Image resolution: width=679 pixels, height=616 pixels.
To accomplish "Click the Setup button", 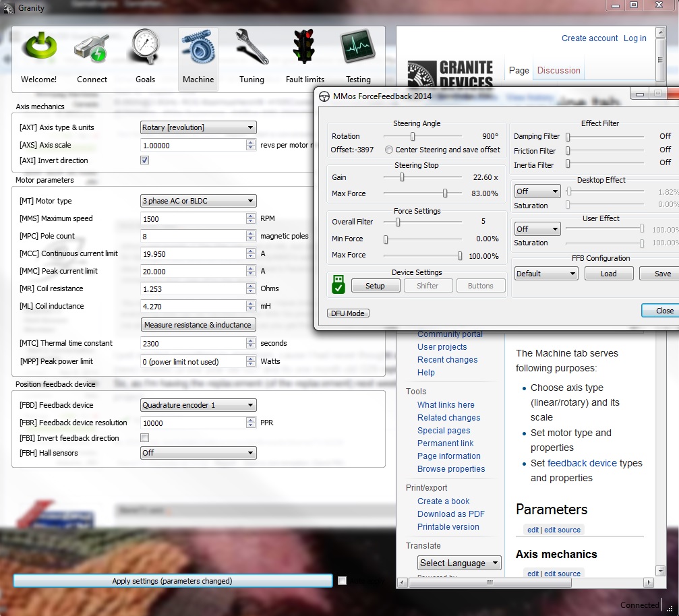I will tap(376, 286).
